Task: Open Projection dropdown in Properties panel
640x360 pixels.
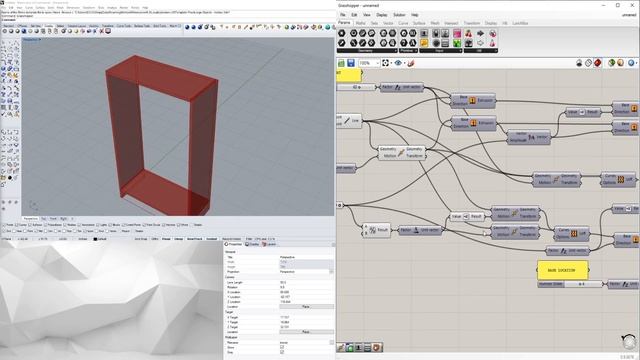Action: [331, 272]
